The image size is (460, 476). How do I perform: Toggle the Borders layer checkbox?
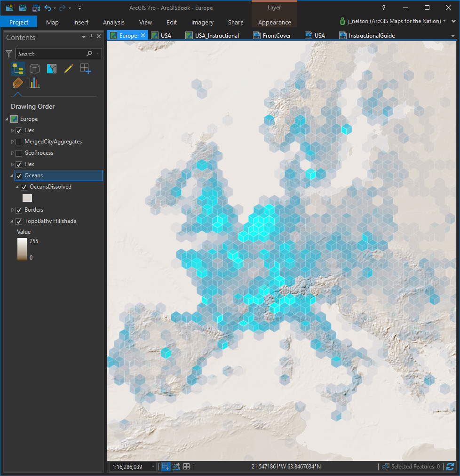pyautogui.click(x=19, y=210)
